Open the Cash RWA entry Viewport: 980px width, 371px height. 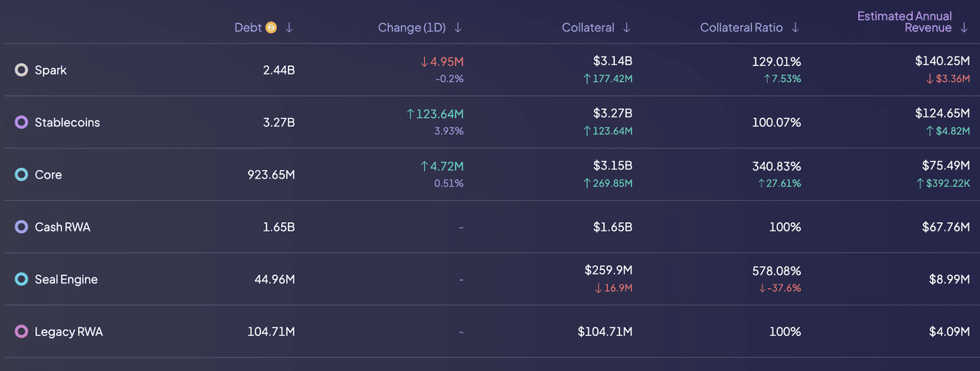[63, 227]
